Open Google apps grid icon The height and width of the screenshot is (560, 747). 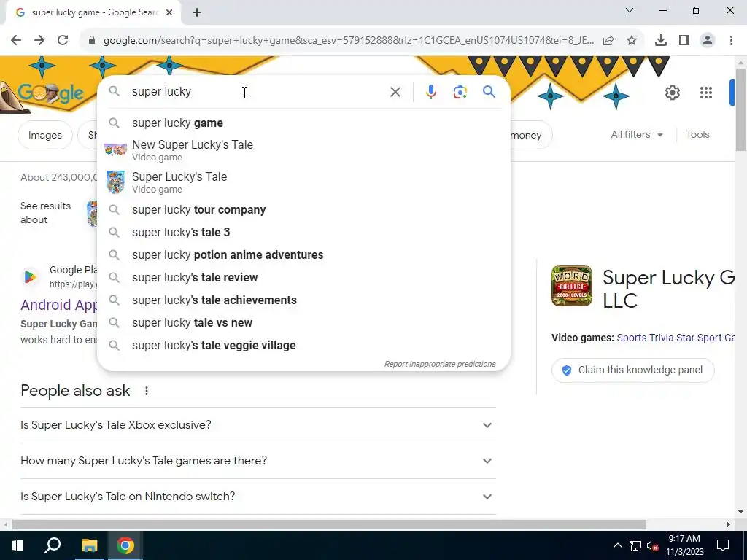pos(706,93)
